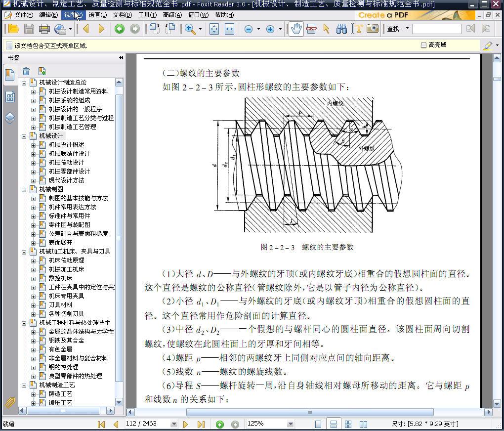This screenshot has height=431, width=504.
Task: Click the page number field 112 / 2463
Action: [x=148, y=424]
